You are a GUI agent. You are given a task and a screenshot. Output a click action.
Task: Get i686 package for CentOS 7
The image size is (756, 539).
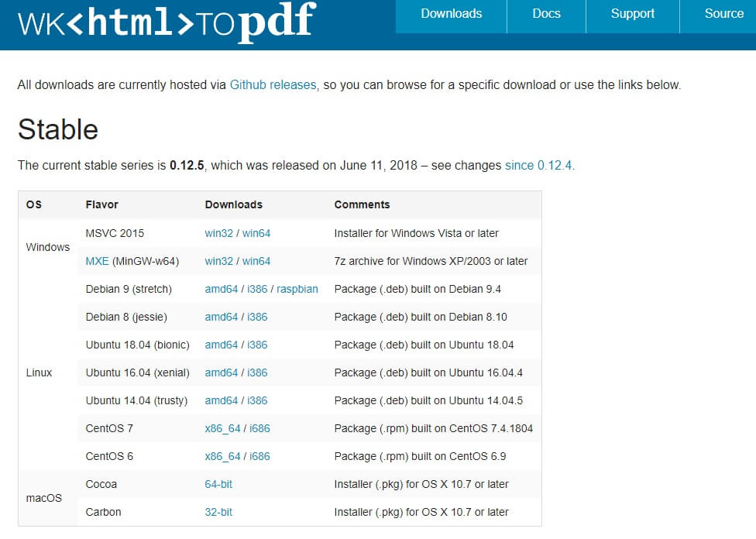pyautogui.click(x=259, y=429)
